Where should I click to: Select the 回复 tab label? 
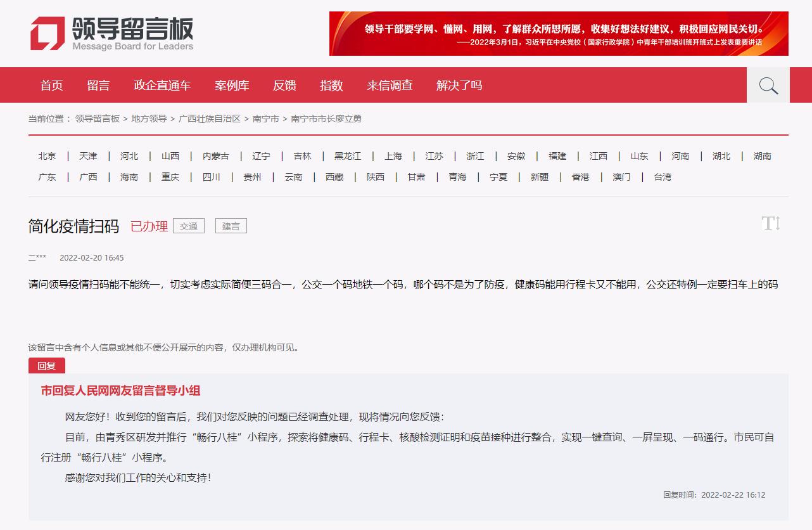[46, 366]
